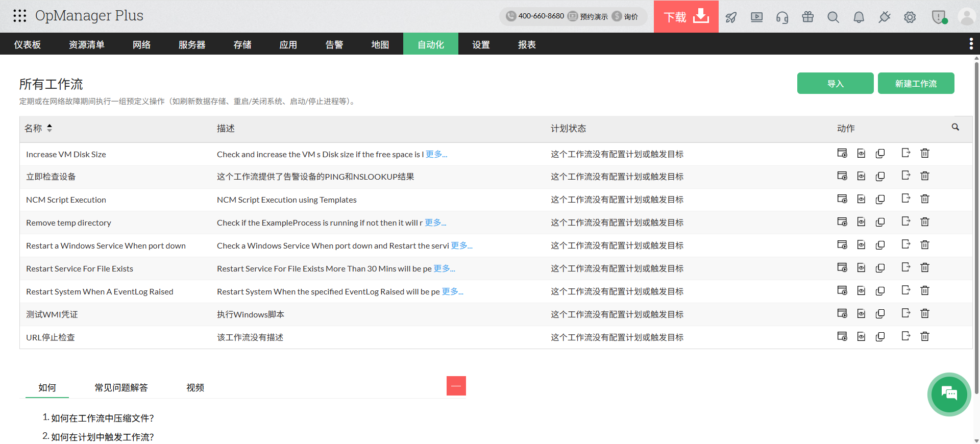Switch to the 视频 tab

click(x=195, y=387)
